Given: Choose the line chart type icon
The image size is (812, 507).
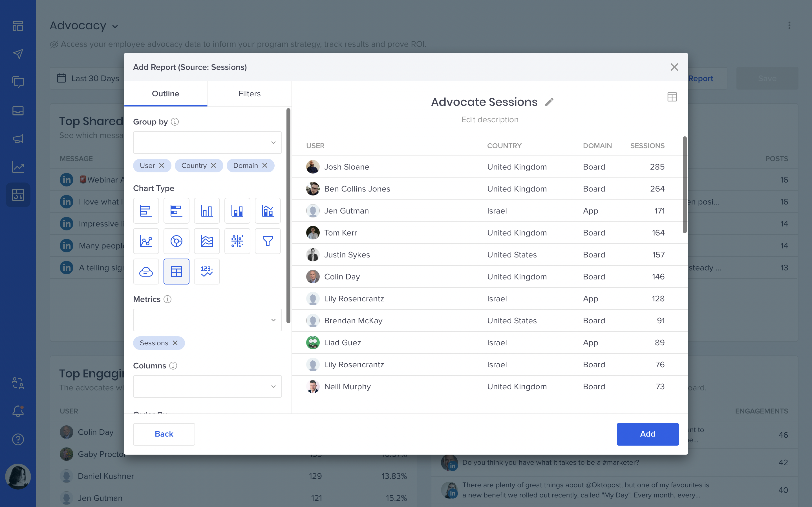Looking at the screenshot, I should tap(146, 241).
